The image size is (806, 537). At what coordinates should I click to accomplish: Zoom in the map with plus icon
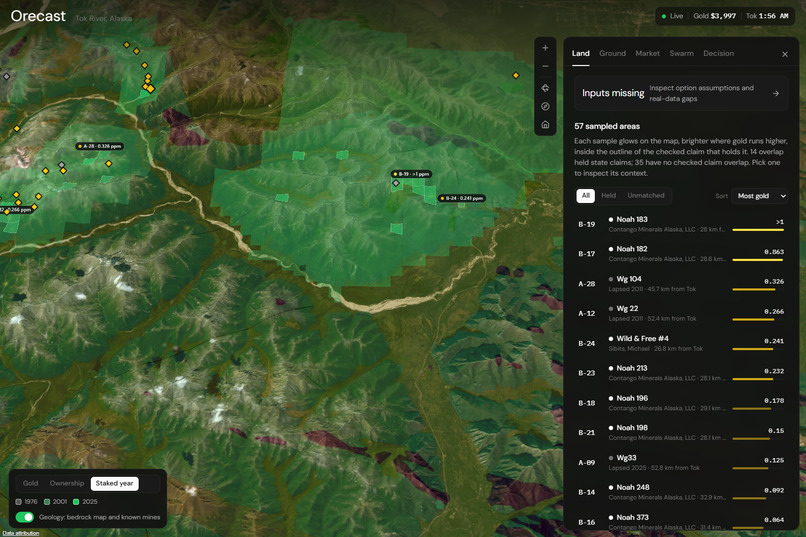545,48
